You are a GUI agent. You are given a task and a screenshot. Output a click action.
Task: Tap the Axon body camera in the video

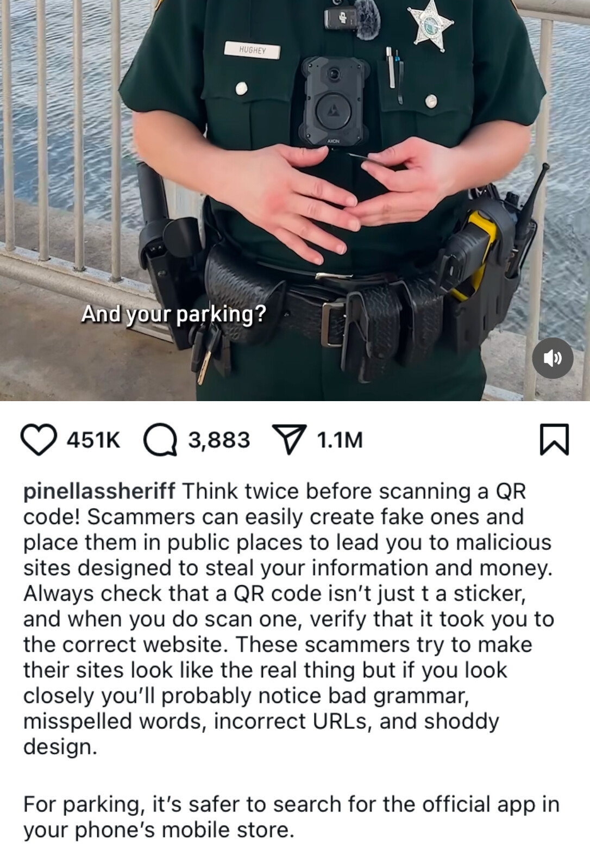(334, 100)
